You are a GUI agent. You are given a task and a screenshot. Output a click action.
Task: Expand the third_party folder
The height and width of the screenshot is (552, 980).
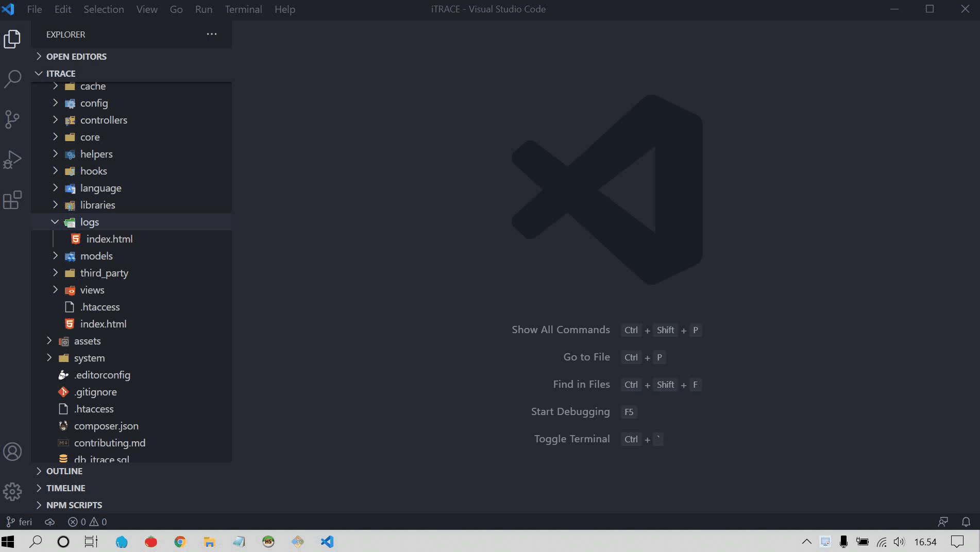point(131,273)
